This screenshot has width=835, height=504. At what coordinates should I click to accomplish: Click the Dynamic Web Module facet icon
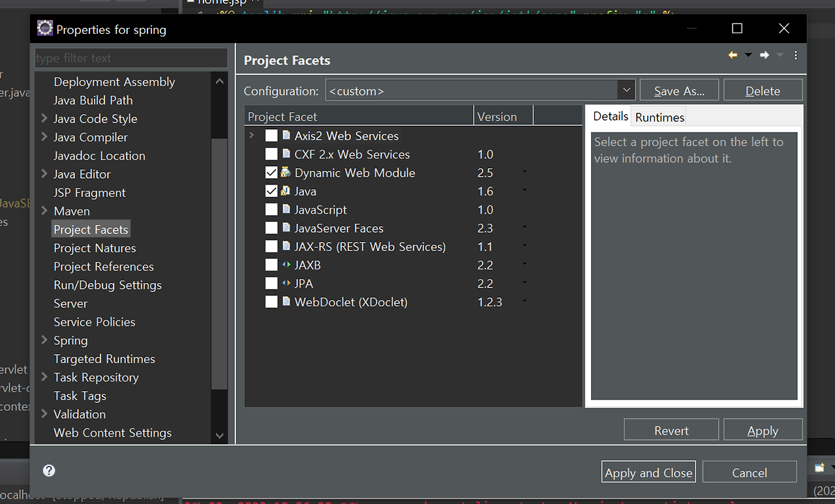[286, 173]
